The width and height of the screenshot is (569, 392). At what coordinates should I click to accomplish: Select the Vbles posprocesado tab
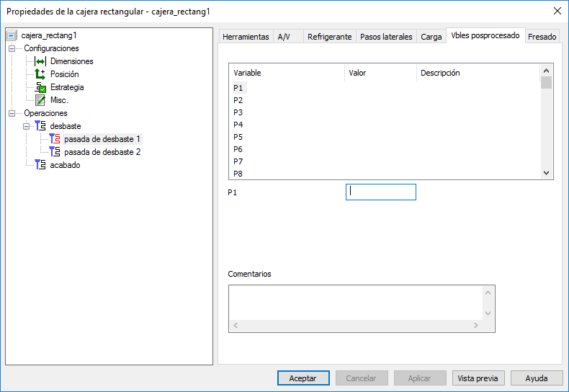pyautogui.click(x=485, y=35)
